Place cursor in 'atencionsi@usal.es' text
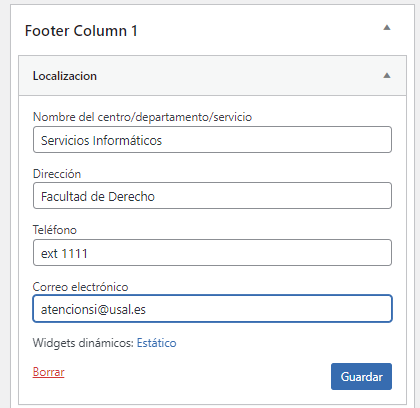 [x=93, y=310]
